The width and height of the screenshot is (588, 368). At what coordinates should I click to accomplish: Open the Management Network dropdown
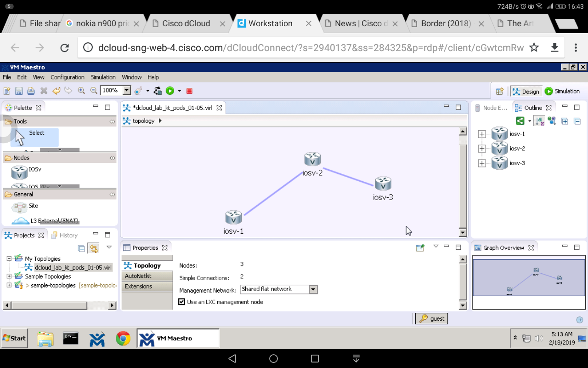313,289
